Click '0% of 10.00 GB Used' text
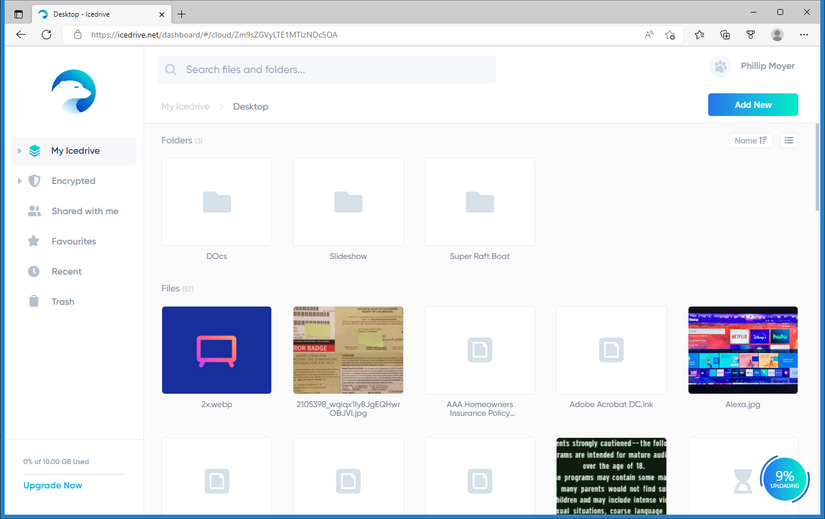 coord(56,462)
